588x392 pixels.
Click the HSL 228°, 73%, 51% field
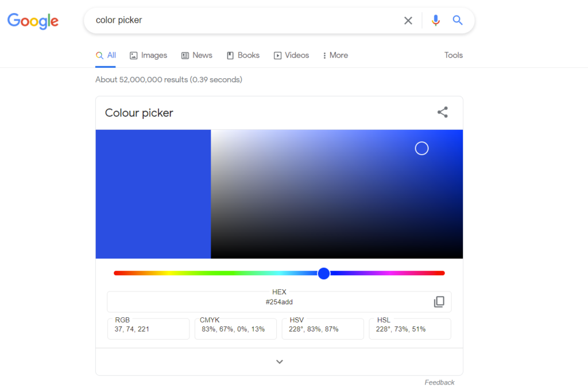[x=410, y=329]
